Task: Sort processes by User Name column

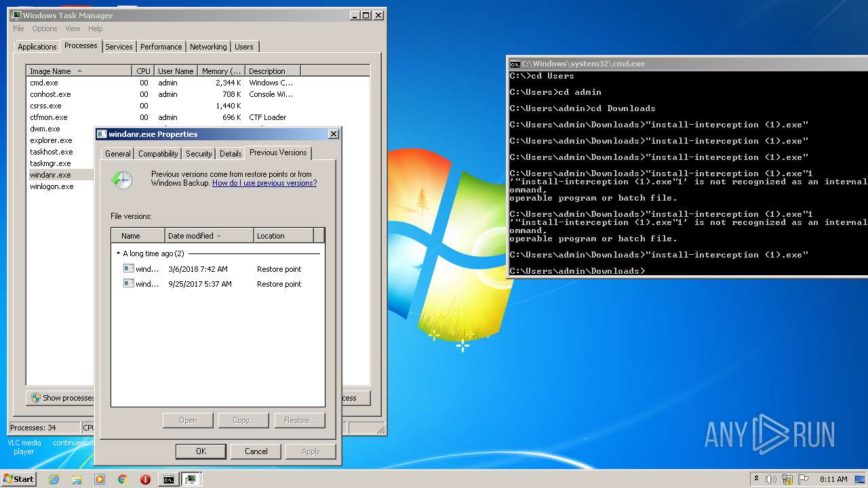Action: coord(176,71)
